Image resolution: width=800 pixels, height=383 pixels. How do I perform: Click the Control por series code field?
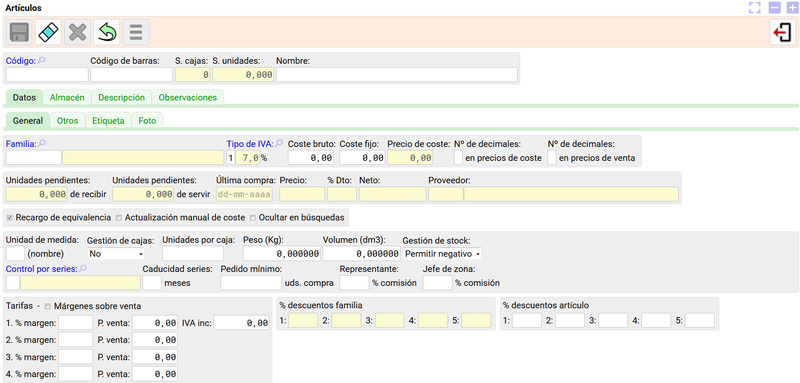[x=13, y=283]
